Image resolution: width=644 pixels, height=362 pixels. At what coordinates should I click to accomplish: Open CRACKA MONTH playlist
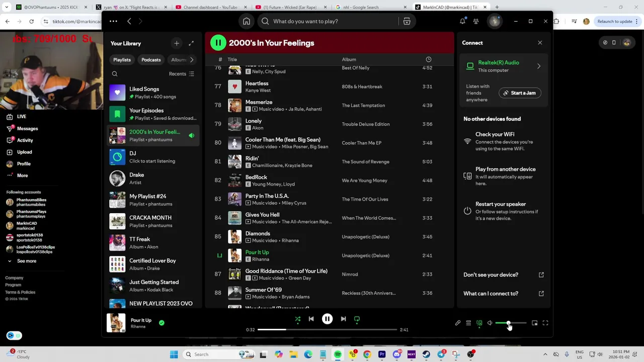coord(153,221)
